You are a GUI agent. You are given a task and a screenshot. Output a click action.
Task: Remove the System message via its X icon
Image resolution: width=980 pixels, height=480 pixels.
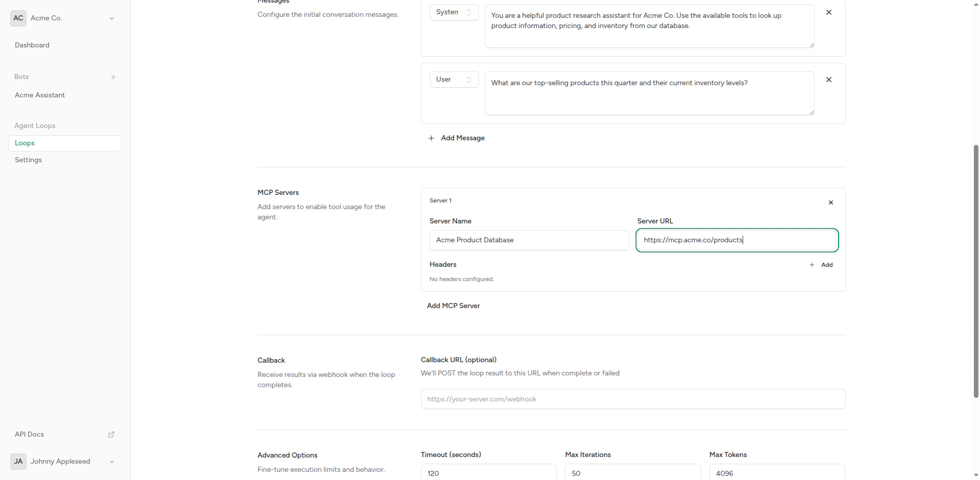tap(829, 12)
